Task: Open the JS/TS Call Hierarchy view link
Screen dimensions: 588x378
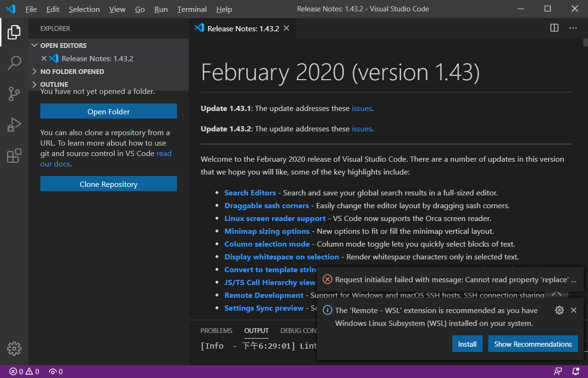Action: coord(270,282)
